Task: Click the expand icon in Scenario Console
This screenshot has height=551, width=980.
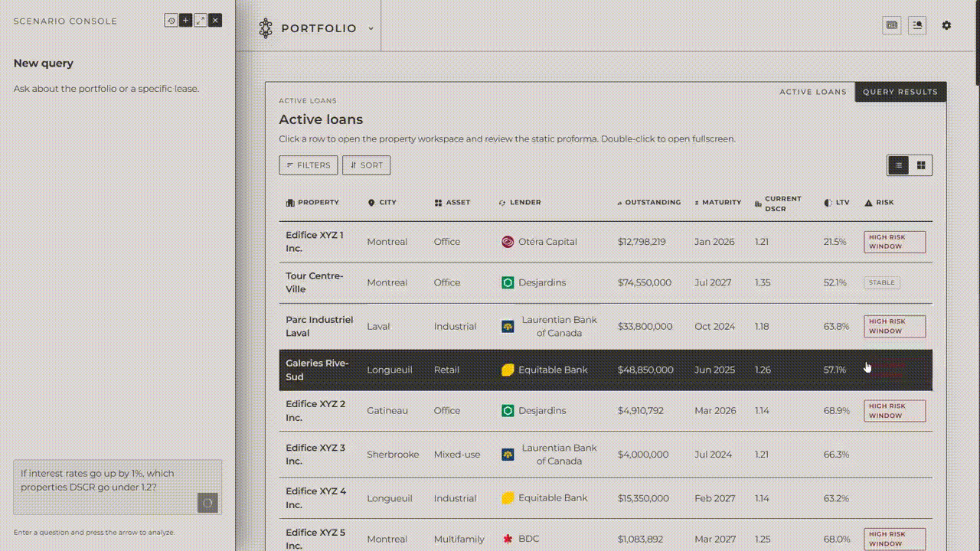Action: 201,20
